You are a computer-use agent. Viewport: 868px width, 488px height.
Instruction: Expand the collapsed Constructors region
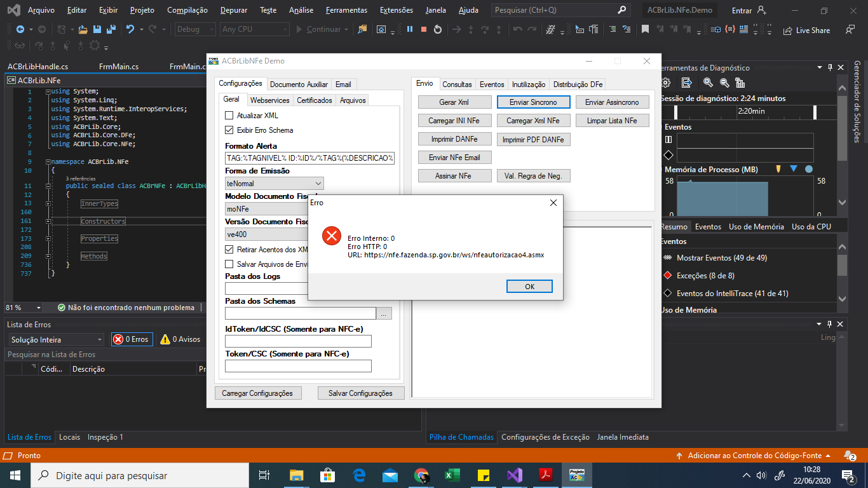pos(48,221)
